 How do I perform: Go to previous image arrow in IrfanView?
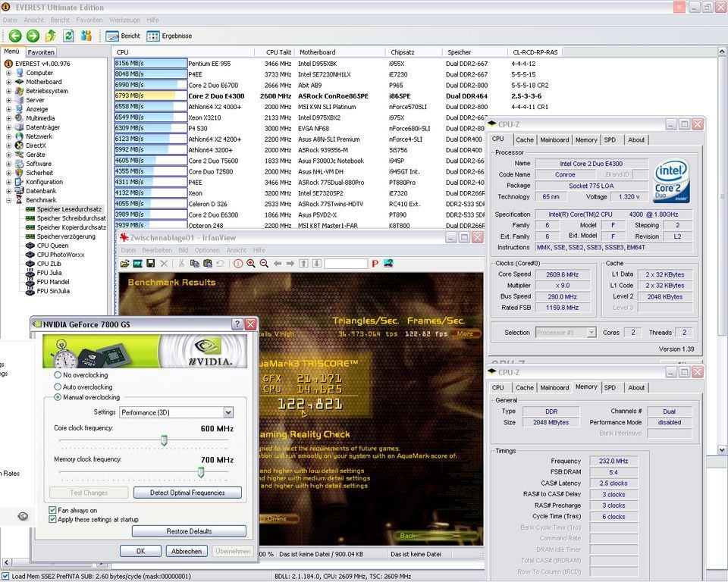click(x=278, y=264)
